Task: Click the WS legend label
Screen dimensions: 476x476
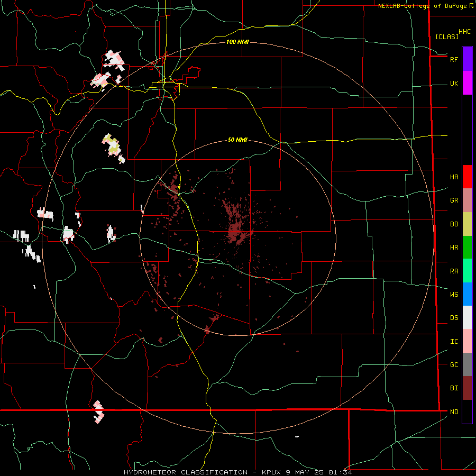Action: 454,295
